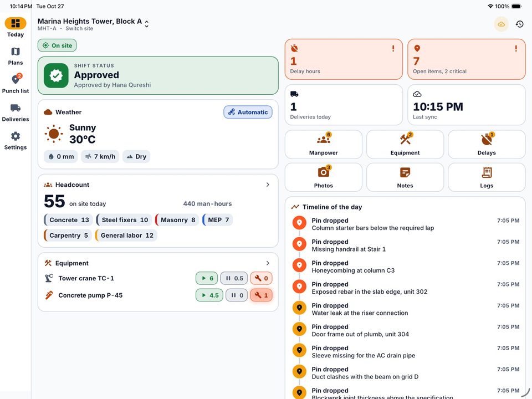
Task: Switch to the Deliveries tab
Action: point(16,112)
